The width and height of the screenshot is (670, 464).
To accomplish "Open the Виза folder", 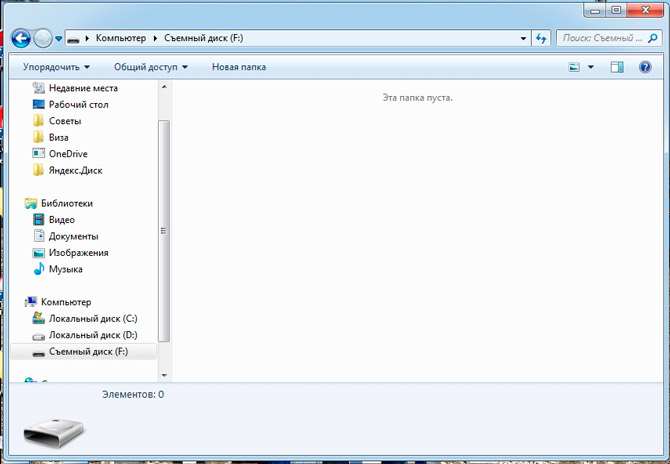I will click(x=59, y=138).
